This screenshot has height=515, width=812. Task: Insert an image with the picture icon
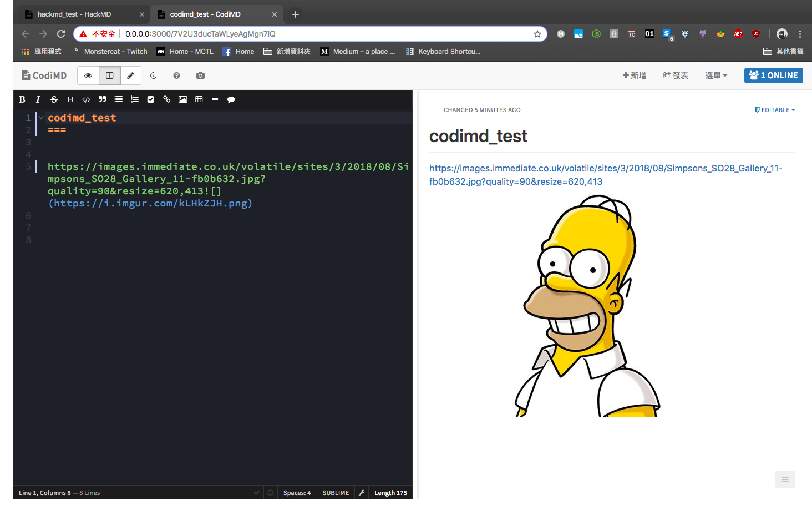(x=182, y=99)
